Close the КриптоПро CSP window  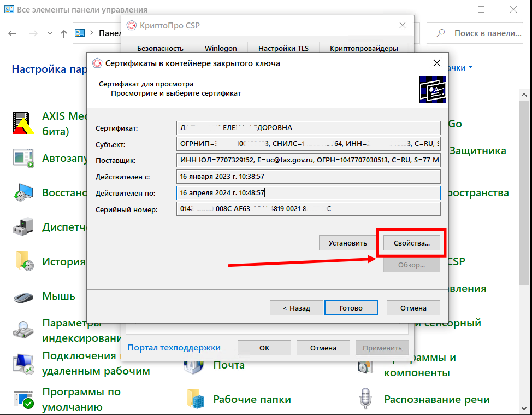pyautogui.click(x=403, y=25)
